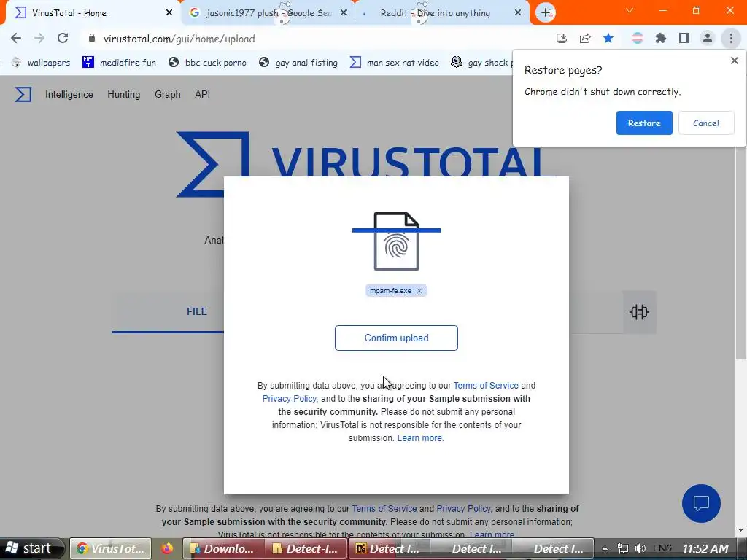Open the Chrome three-dot menu
This screenshot has width=747, height=560.
[x=731, y=38]
